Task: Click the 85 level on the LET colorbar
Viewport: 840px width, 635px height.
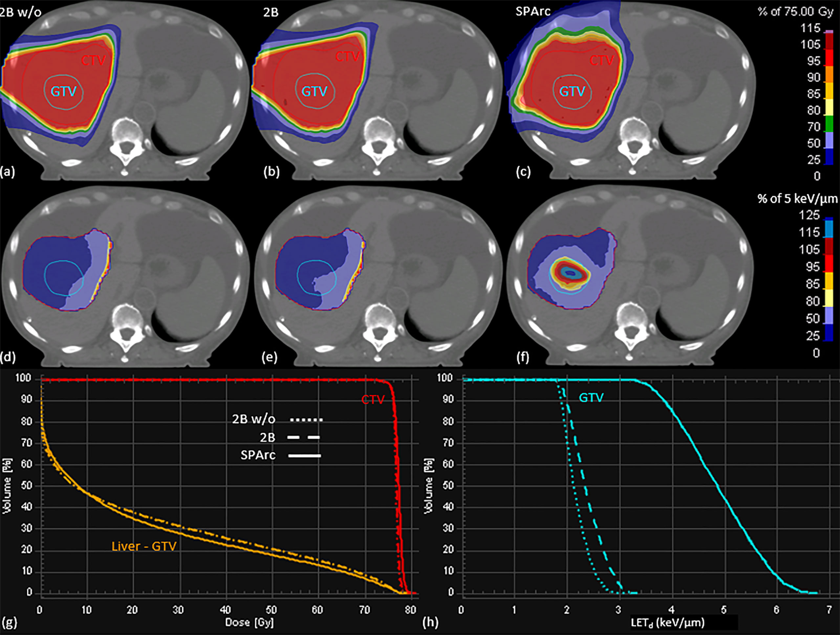Action: (813, 284)
